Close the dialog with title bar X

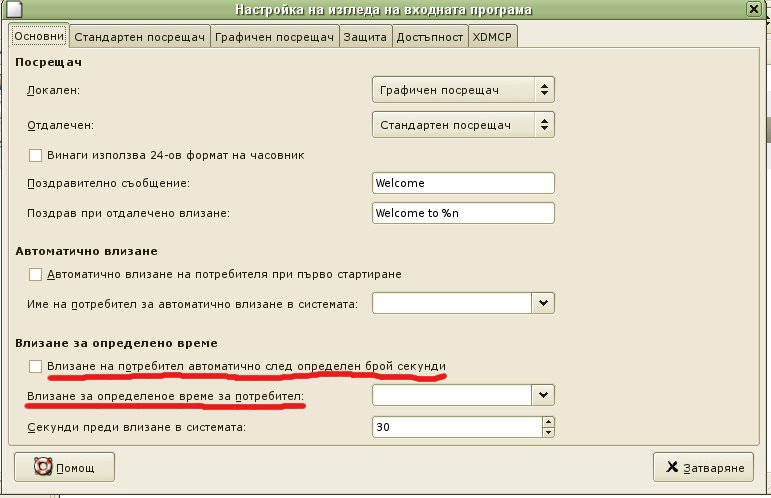(x=752, y=10)
